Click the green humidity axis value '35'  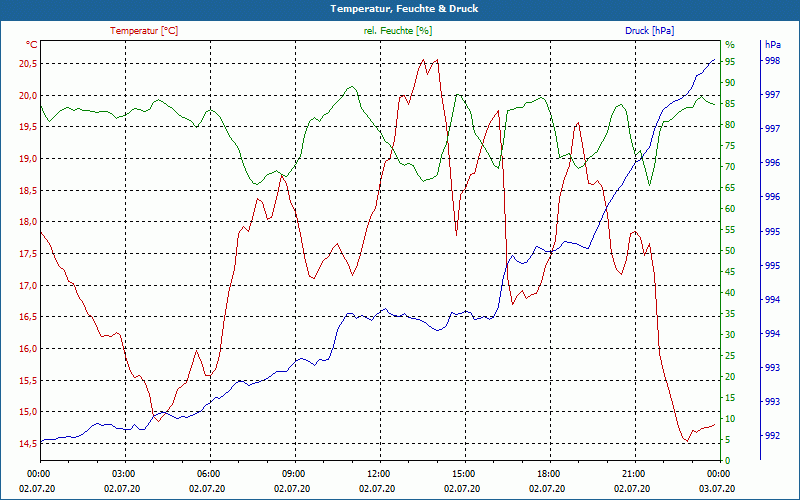point(730,314)
